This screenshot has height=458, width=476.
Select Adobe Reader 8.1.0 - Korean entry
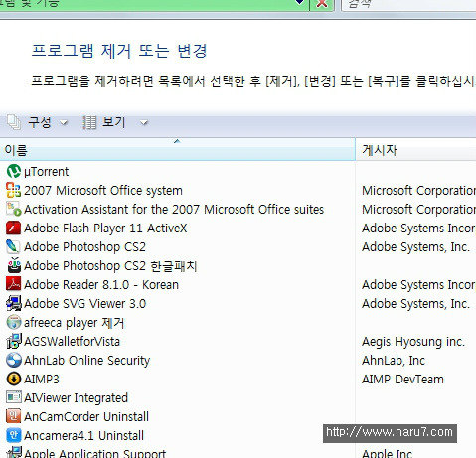click(101, 285)
